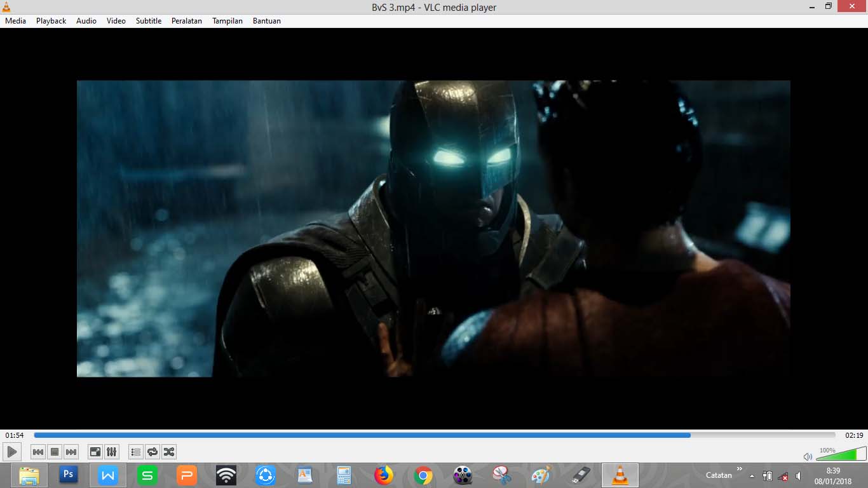Adjust the volume slider

coord(839,456)
